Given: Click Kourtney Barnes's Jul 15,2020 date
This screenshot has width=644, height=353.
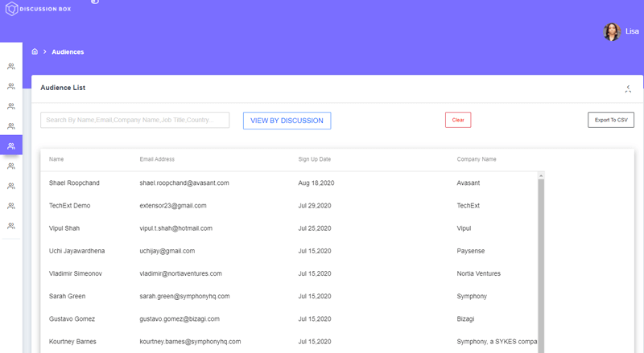Looking at the screenshot, I should [314, 342].
